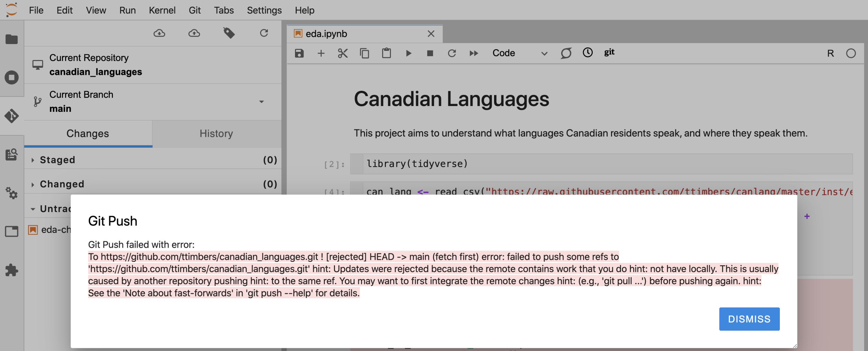Run the selected cell

tap(409, 53)
